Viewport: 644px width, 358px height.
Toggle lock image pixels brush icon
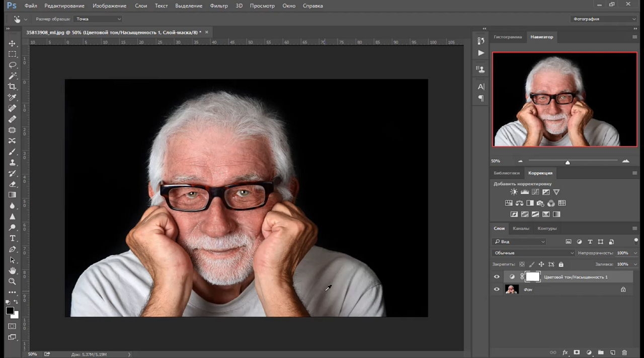tap(531, 264)
